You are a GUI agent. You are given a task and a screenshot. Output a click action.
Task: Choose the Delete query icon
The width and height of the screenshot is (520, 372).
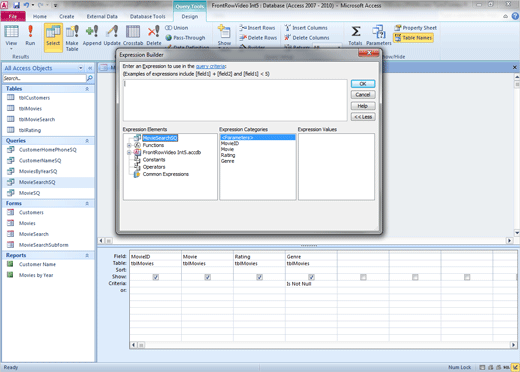(154, 35)
